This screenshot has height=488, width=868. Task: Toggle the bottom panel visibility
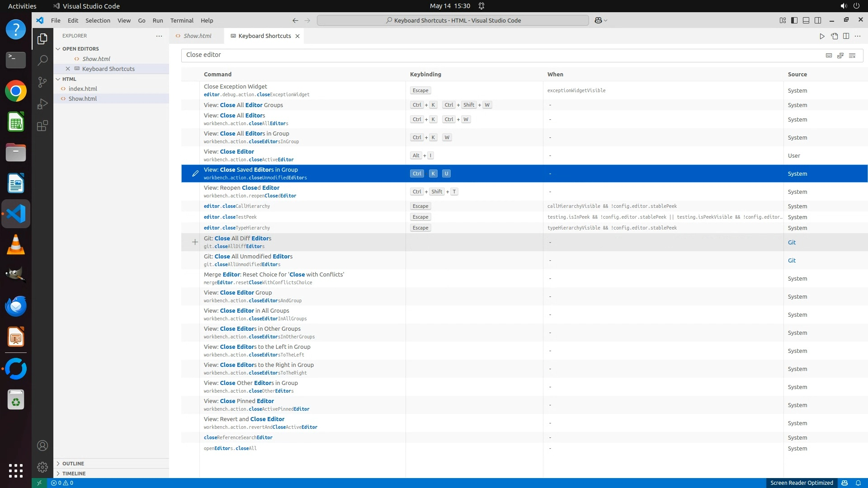(806, 20)
